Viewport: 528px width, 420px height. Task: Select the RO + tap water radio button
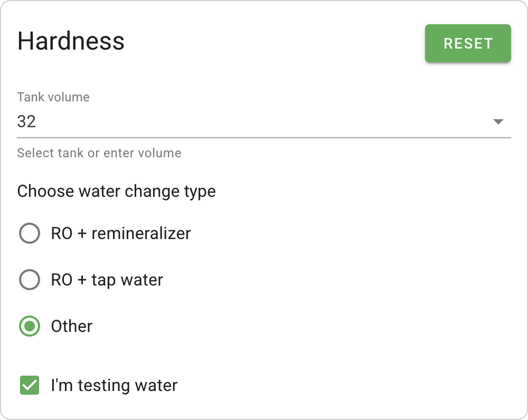30,280
